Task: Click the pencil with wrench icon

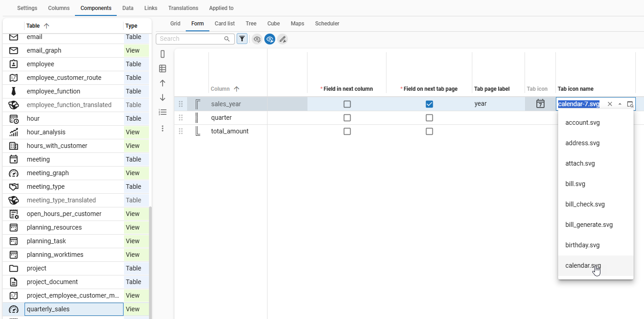Action: pyautogui.click(x=282, y=39)
